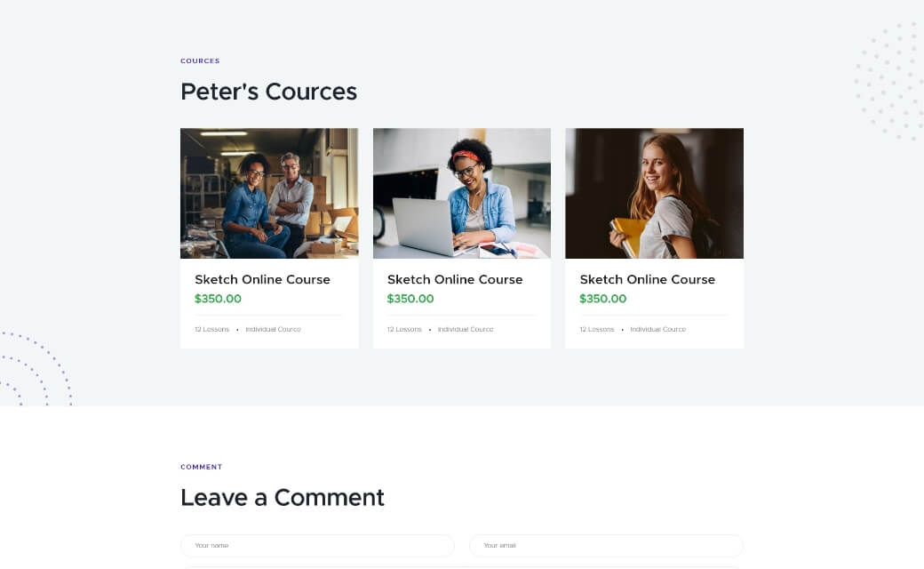Focus the Your email input field
The height and width of the screenshot is (569, 924).
tap(606, 546)
